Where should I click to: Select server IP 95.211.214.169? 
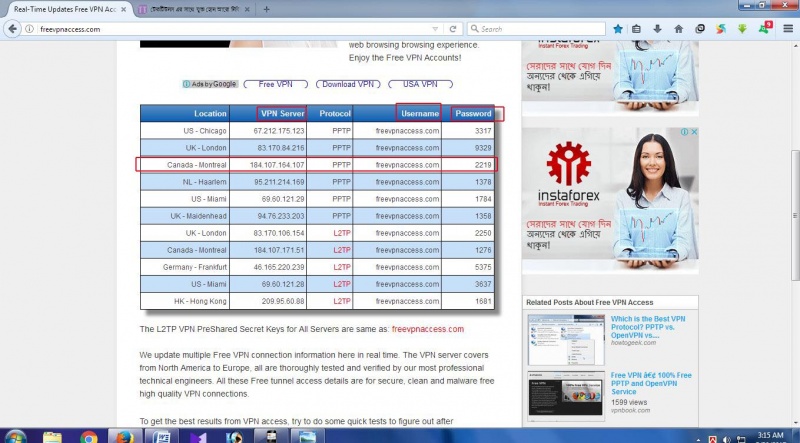point(281,182)
